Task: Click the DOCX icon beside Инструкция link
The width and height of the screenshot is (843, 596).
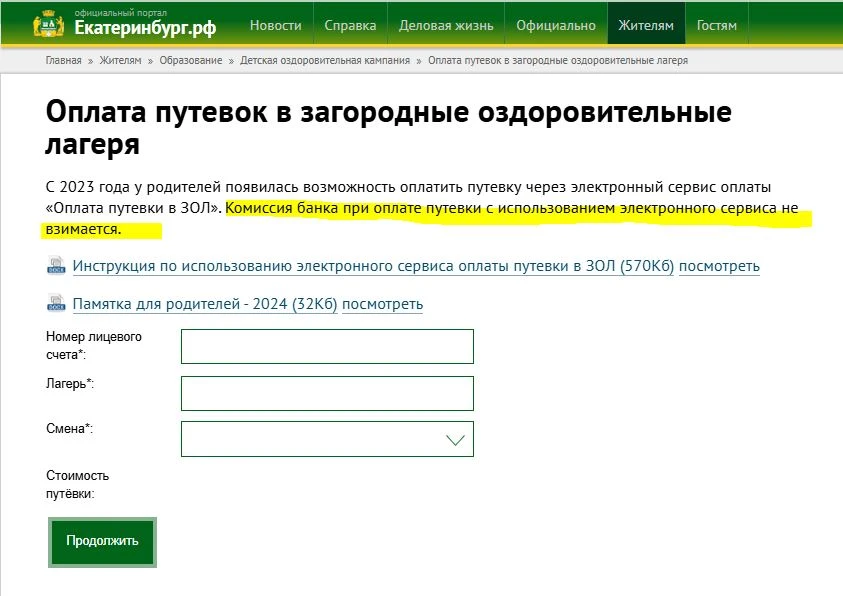Action: pos(55,266)
